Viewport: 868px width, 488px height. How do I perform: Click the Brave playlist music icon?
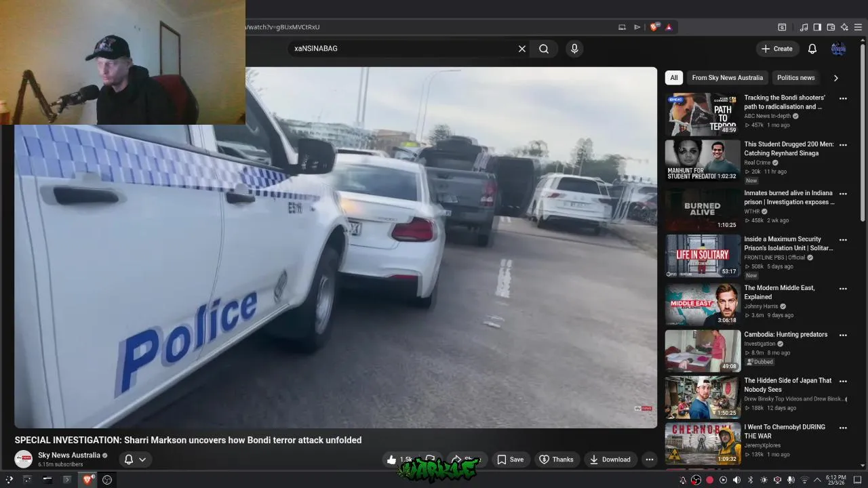(x=804, y=27)
